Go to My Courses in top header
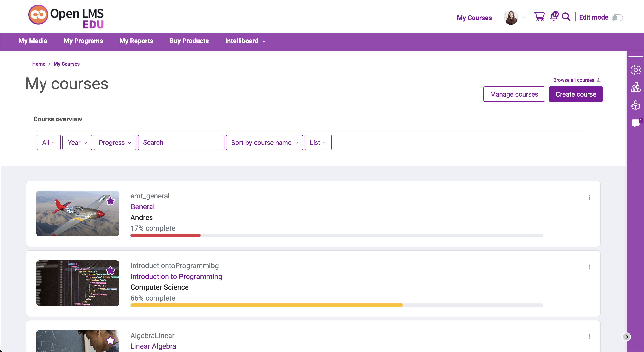Viewport: 644px width, 352px height. [x=474, y=18]
